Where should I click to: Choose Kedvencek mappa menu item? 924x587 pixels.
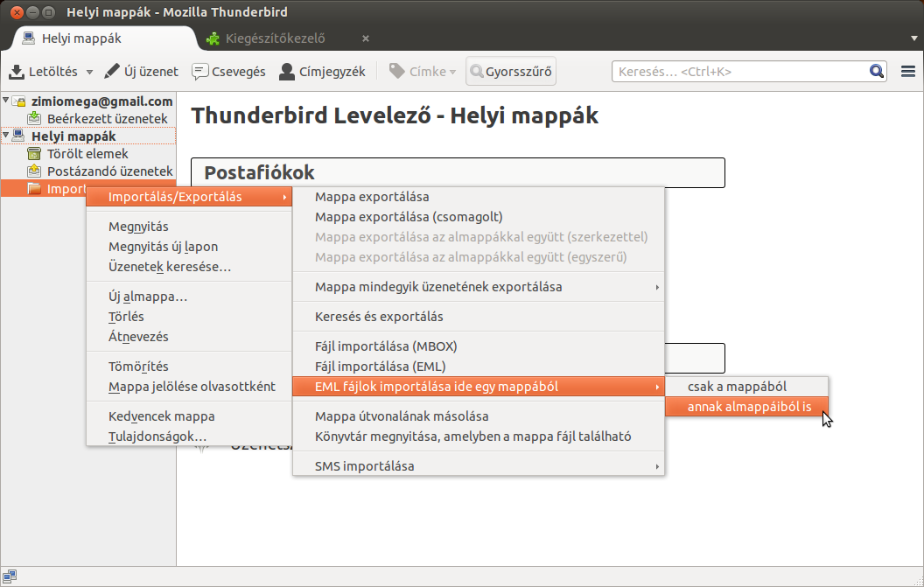pos(189,416)
